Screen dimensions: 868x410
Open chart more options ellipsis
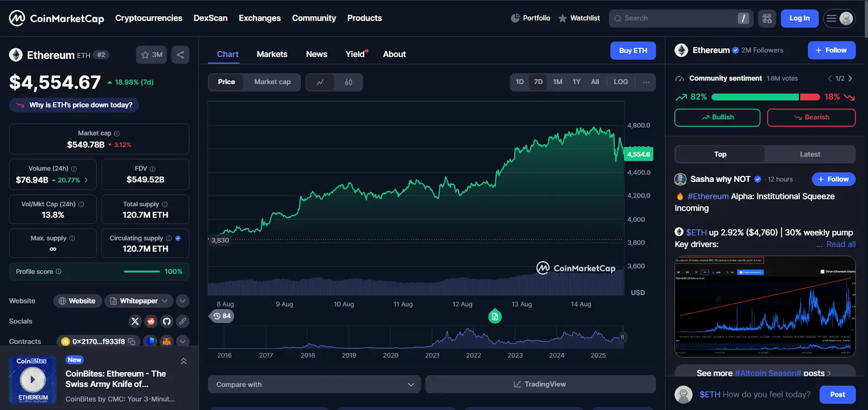[x=646, y=82]
